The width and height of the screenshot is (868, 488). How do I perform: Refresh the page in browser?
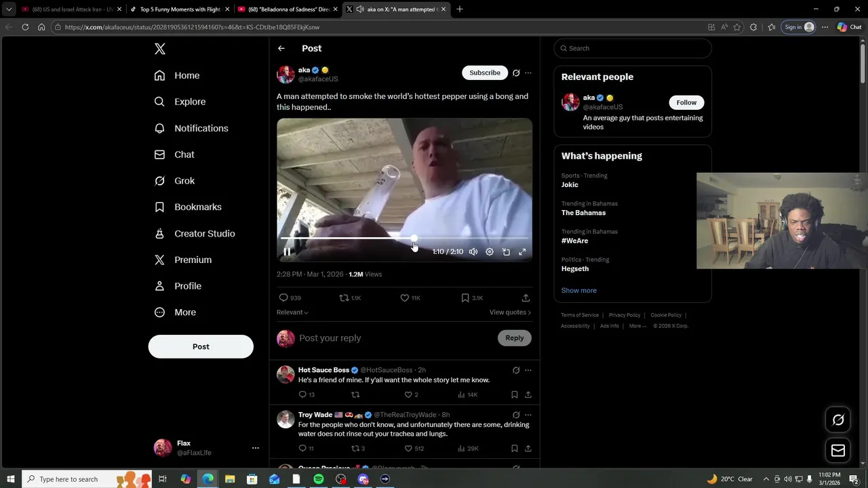pyautogui.click(x=25, y=27)
